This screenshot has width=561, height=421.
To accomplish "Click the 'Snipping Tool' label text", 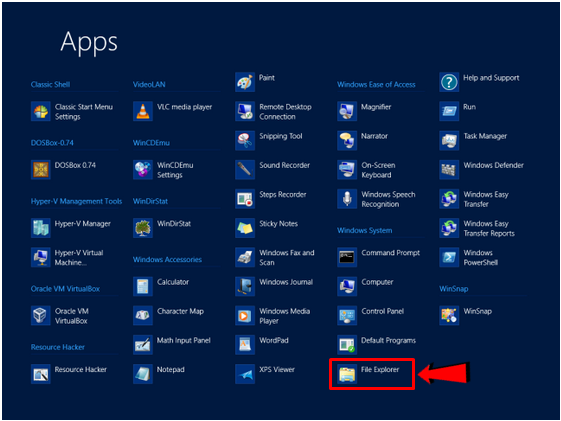I will click(x=281, y=136).
